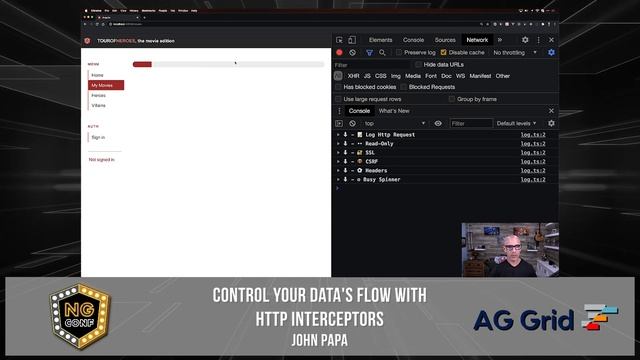This screenshot has height=360, width=640.
Task: Open the What's New drawer tab
Action: click(x=394, y=111)
